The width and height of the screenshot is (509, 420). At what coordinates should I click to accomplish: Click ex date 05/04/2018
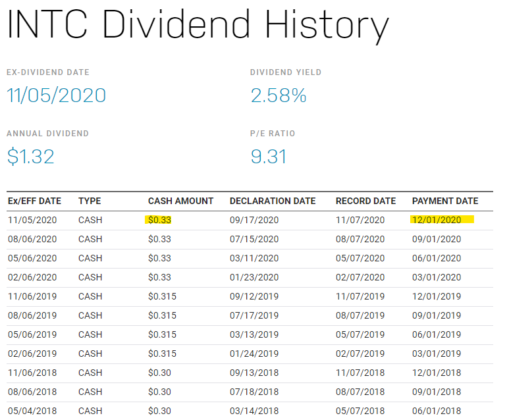coord(32,411)
